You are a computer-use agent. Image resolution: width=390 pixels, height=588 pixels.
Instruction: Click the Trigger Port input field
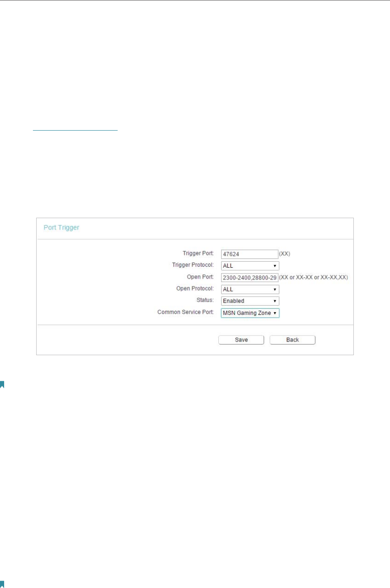pyautogui.click(x=249, y=254)
